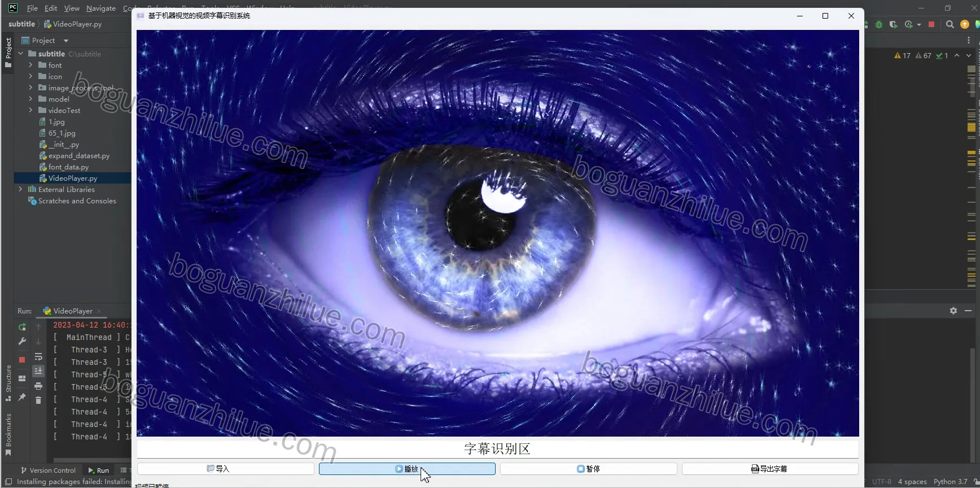Click the 导入 import button
Viewport: 980px width, 488px height.
(x=226, y=469)
